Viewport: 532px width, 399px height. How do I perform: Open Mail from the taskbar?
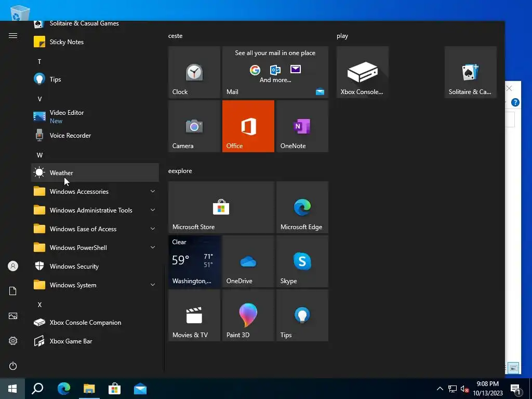[x=140, y=389]
